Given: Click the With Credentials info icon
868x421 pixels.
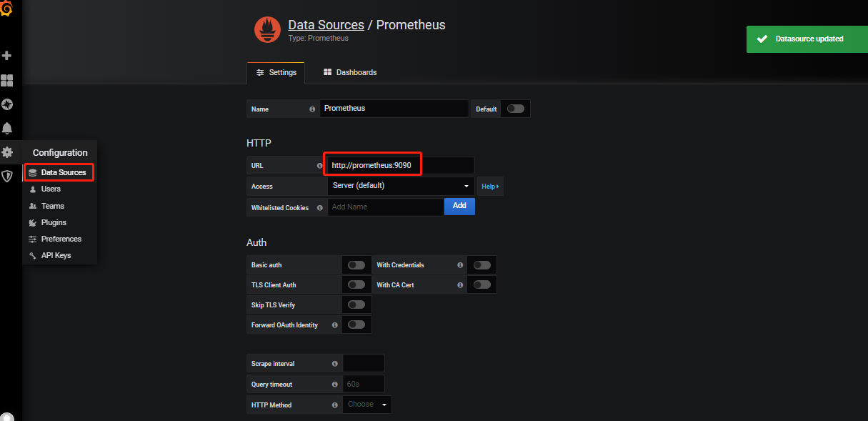Looking at the screenshot, I should pos(460,265).
